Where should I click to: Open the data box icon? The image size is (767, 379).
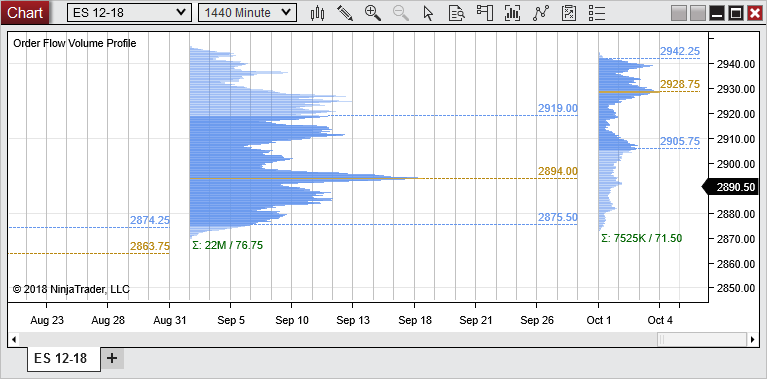456,13
